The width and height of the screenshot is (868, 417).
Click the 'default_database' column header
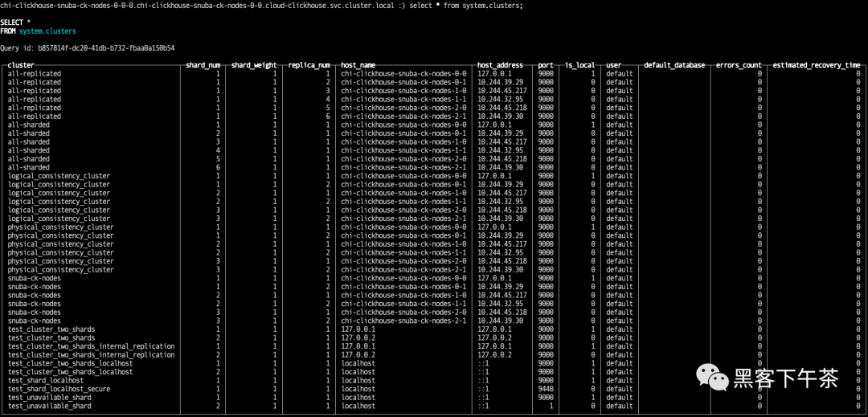(x=674, y=65)
